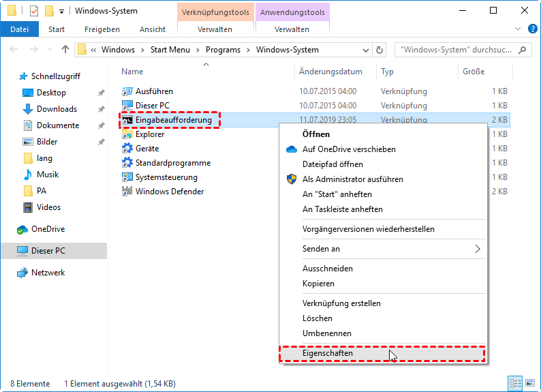
Task: Click the Standardprogramme gear icon
Action: 127,163
